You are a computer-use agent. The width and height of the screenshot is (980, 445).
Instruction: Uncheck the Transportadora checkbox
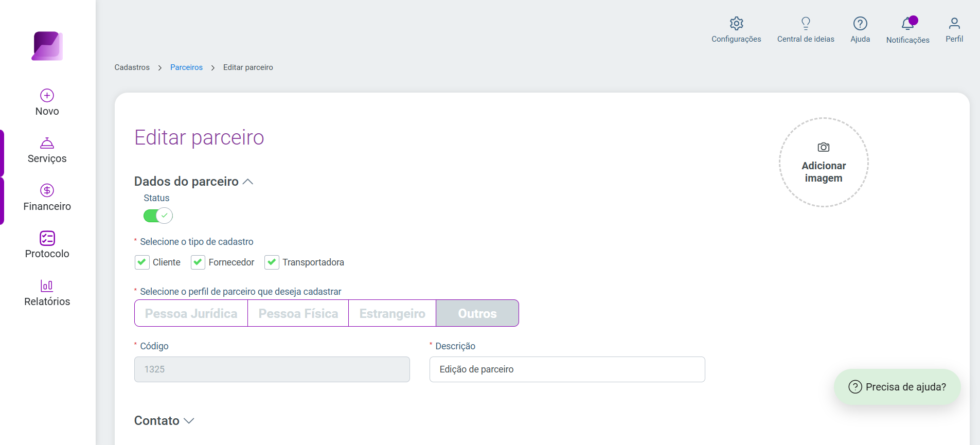click(272, 262)
